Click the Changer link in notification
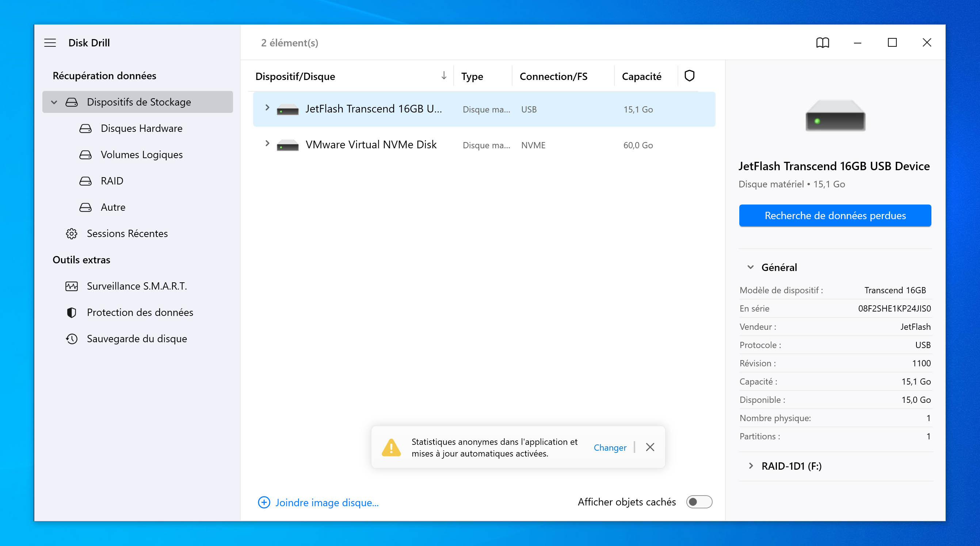The image size is (980, 546). [610, 447]
